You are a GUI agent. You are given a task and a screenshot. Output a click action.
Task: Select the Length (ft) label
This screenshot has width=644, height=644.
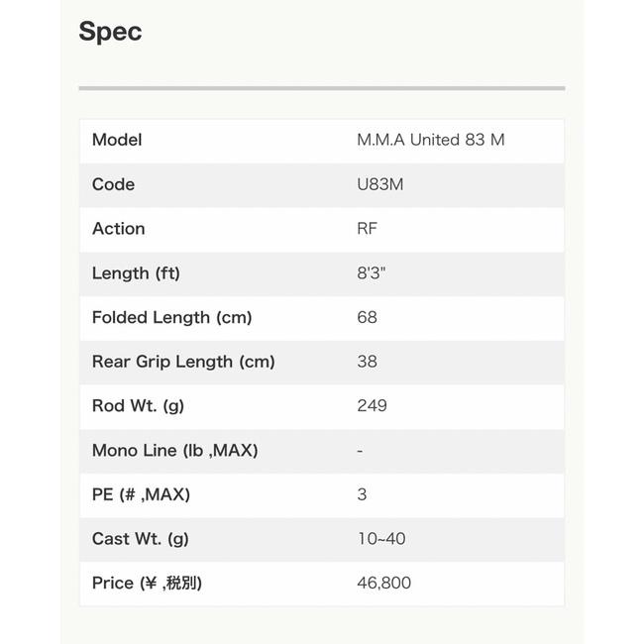point(136,273)
